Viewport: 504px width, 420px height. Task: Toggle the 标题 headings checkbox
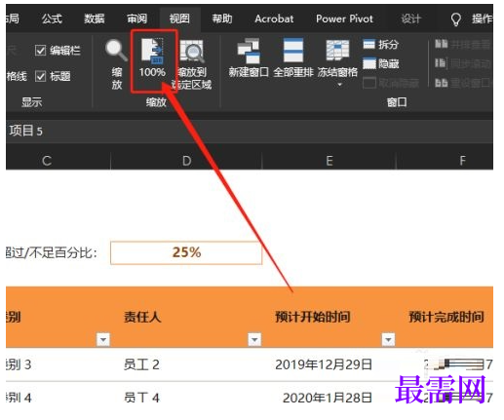coord(40,76)
